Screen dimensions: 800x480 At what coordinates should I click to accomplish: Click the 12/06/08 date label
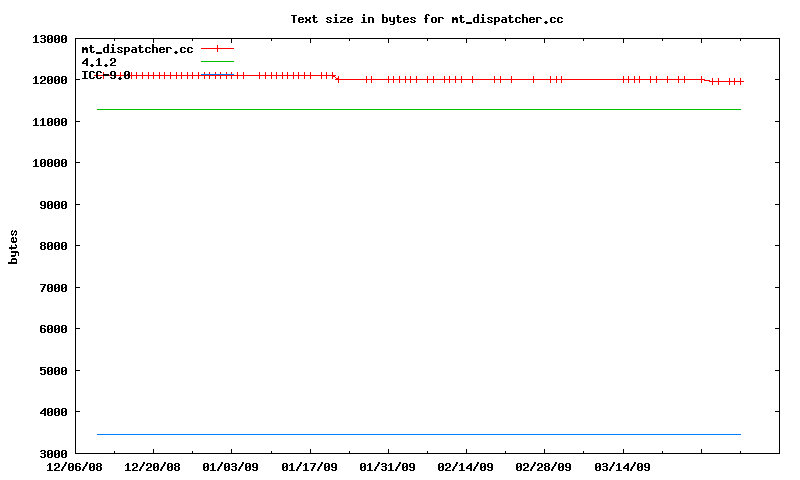coord(74,467)
